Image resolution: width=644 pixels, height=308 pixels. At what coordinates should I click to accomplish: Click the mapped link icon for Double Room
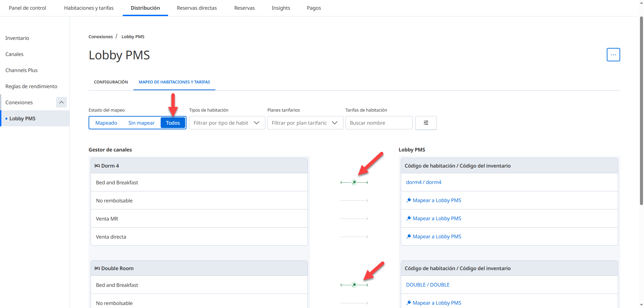click(354, 285)
